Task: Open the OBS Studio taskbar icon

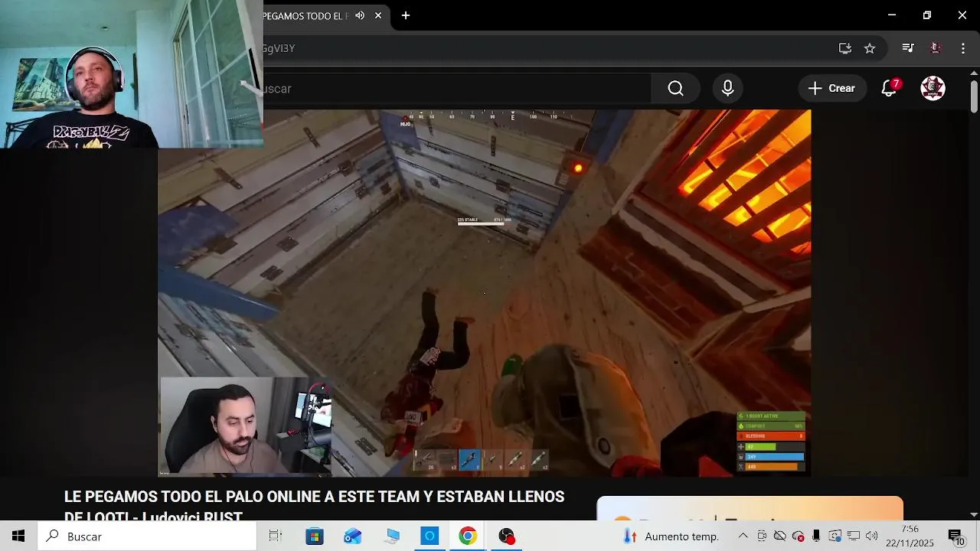Action: [507, 536]
